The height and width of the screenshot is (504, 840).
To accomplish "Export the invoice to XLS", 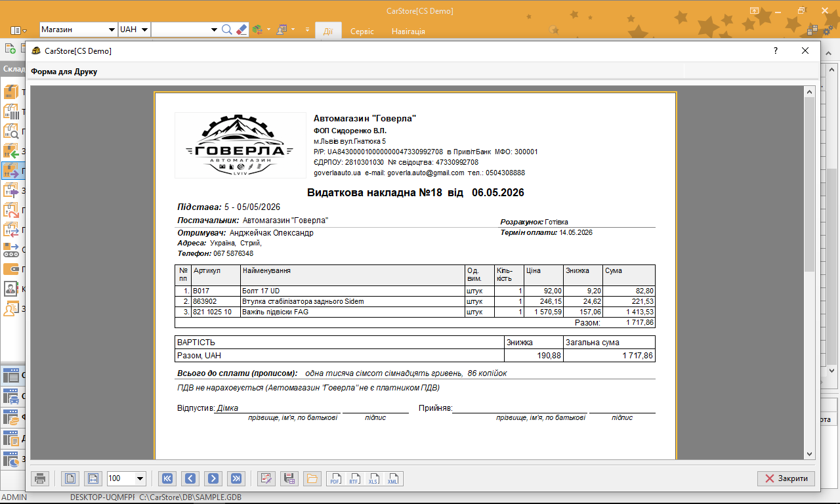I will point(374,478).
